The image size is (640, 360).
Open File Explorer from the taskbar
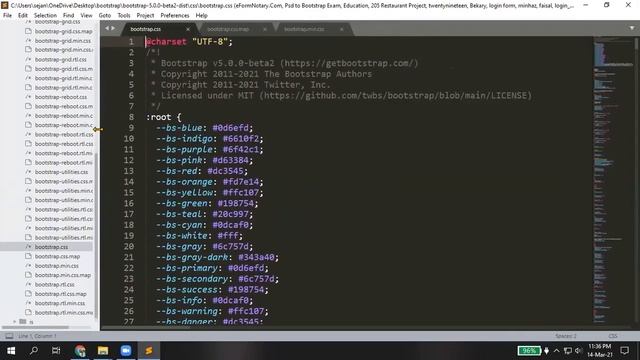click(103, 351)
